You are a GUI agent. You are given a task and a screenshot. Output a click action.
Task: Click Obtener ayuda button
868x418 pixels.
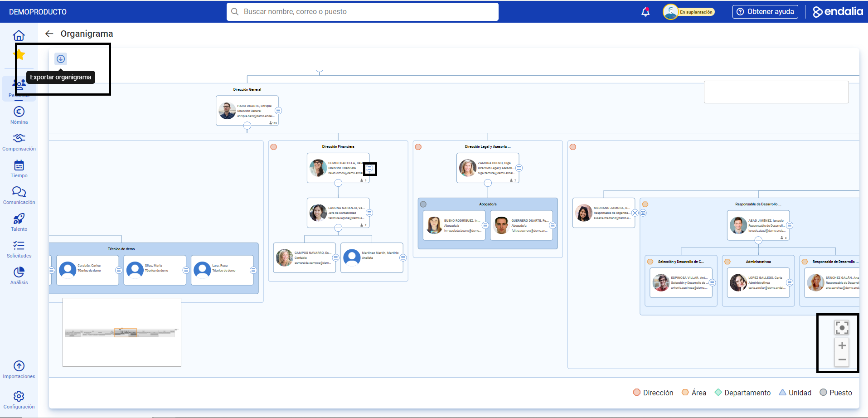tap(765, 12)
